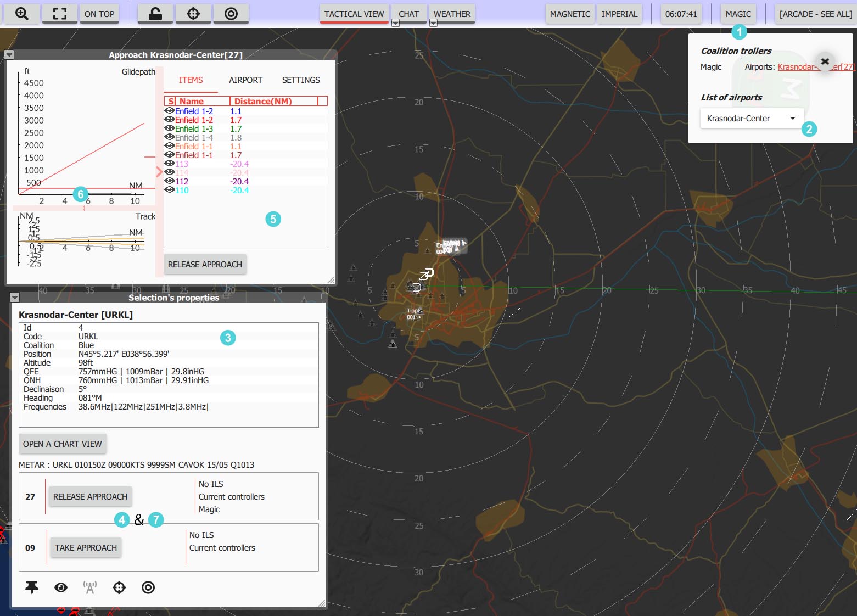Select TACTICAL VIEW in top bar
Image resolution: width=857 pixels, height=616 pixels.
click(x=354, y=14)
